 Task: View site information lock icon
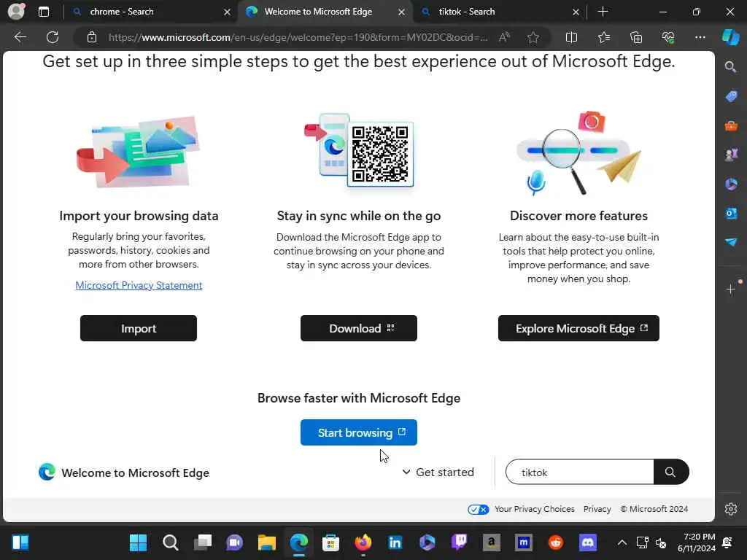[92, 37]
